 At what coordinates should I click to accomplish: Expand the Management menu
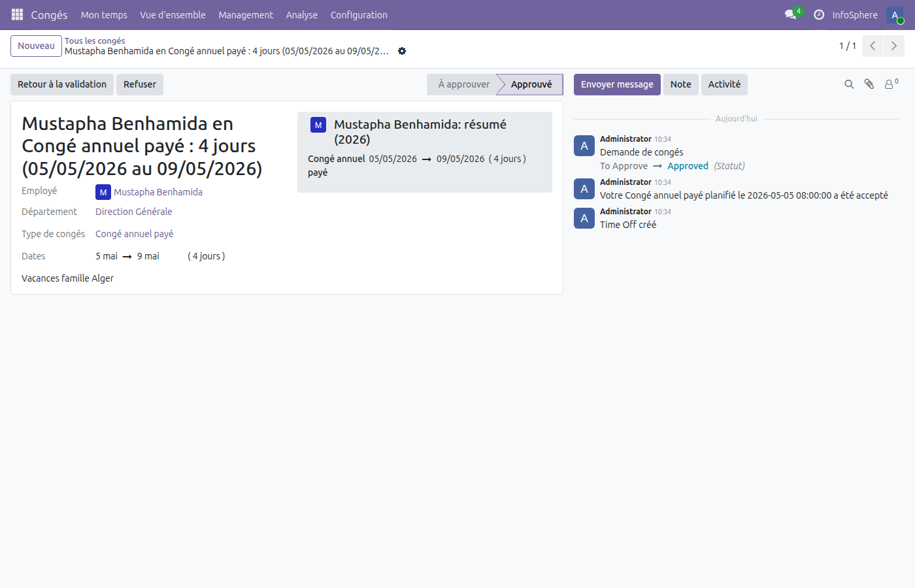point(246,15)
